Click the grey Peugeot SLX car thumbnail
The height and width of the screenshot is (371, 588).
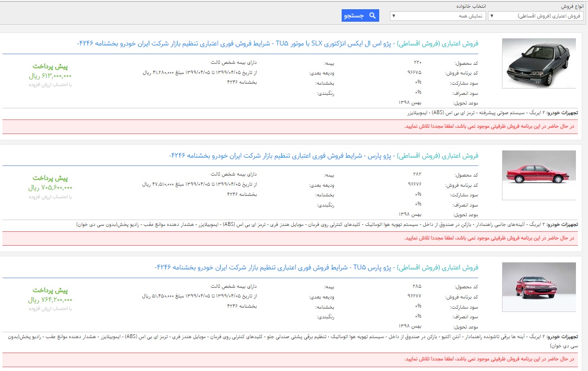[x=539, y=63]
